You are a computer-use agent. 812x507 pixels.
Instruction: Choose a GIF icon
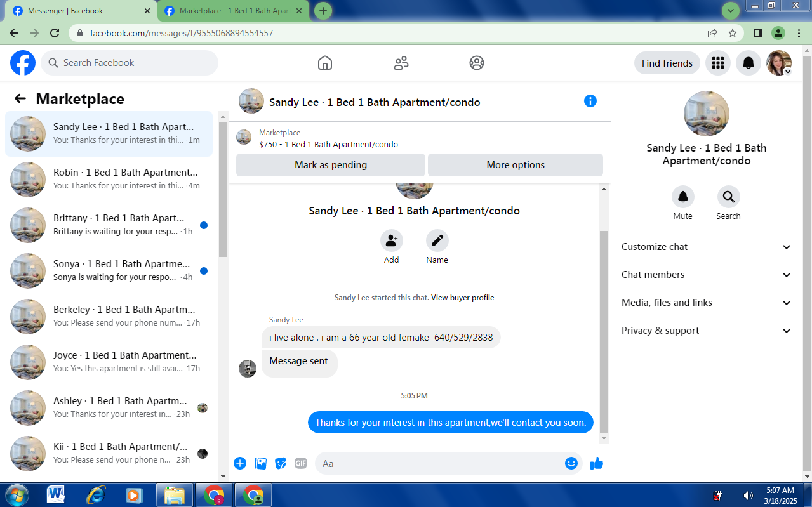pos(301,463)
